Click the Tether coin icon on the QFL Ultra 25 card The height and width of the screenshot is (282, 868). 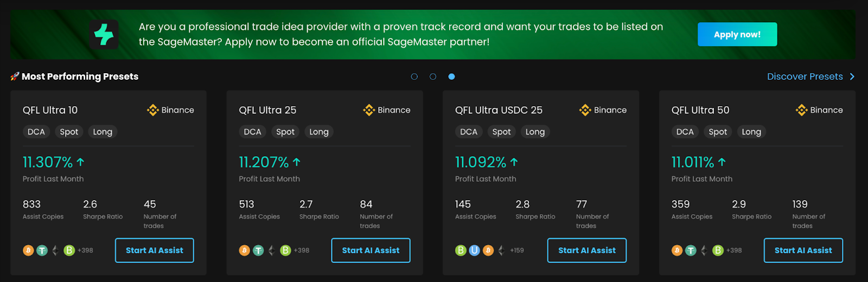coord(258,251)
